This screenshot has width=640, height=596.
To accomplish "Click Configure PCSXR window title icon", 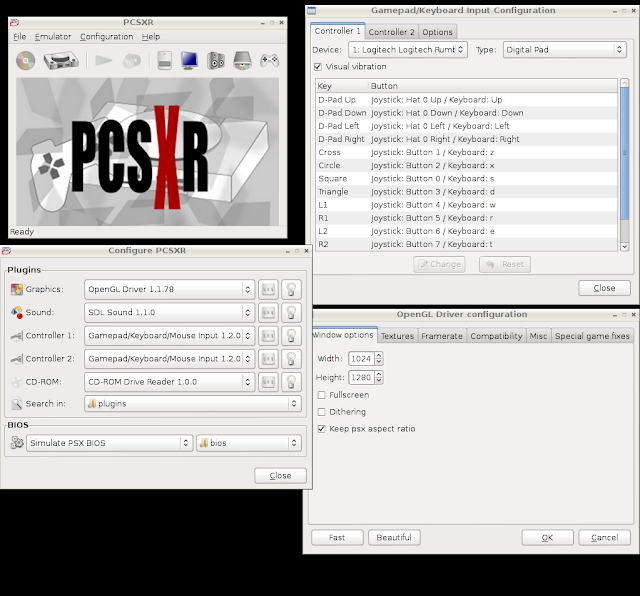I will coord(6,251).
